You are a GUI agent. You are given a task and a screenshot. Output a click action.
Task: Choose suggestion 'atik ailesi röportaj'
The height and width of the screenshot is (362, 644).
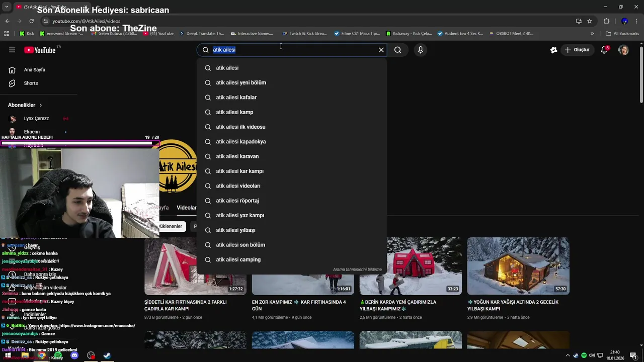coord(292,201)
